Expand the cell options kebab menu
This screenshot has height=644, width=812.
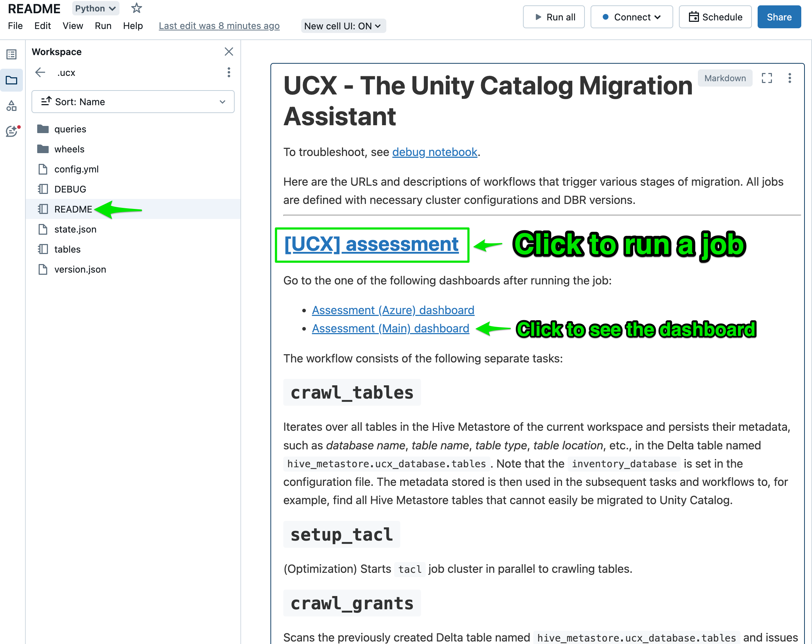(x=791, y=78)
